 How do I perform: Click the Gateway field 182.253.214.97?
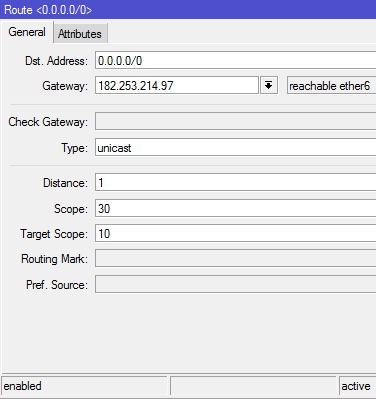(x=177, y=86)
